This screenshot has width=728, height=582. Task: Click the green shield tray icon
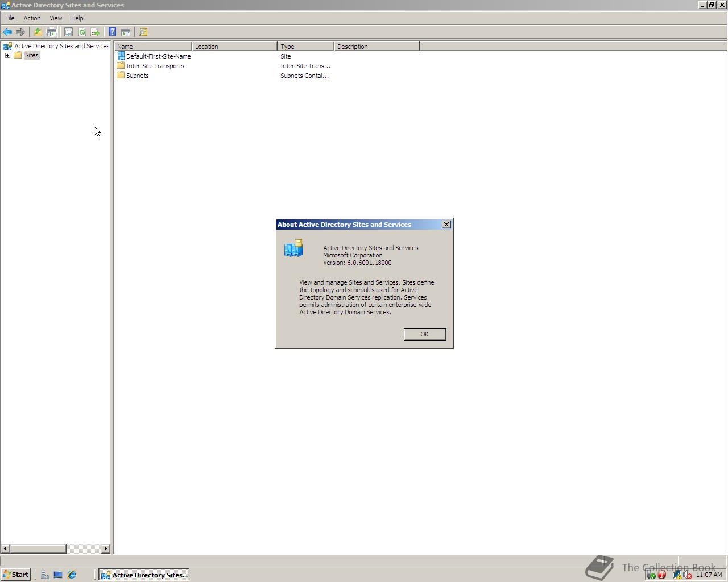coord(651,575)
